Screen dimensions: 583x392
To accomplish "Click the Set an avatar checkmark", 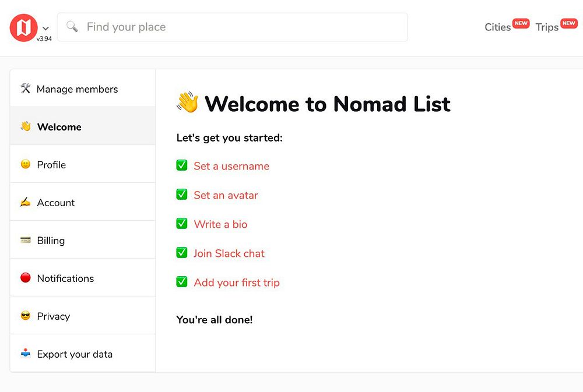I will pos(182,195).
